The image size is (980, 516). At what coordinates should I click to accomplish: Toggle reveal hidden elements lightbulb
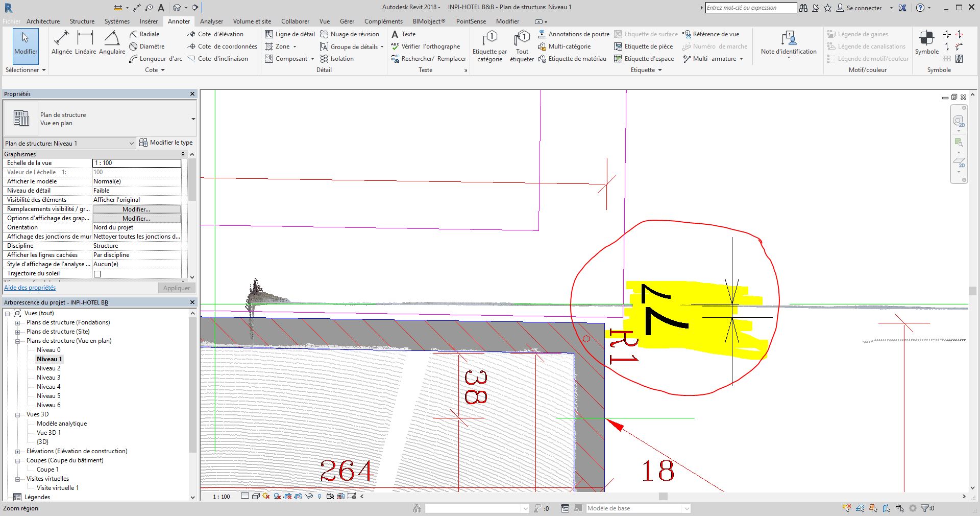coord(320,496)
